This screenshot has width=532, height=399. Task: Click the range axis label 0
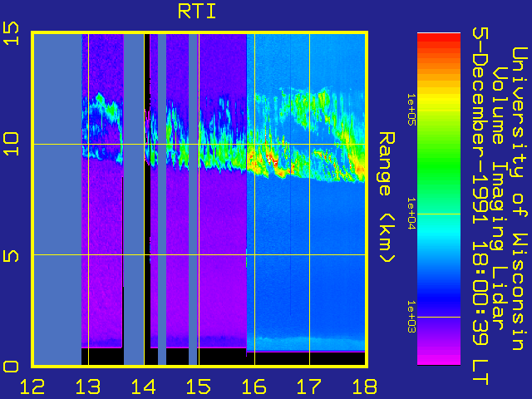tap(11, 367)
